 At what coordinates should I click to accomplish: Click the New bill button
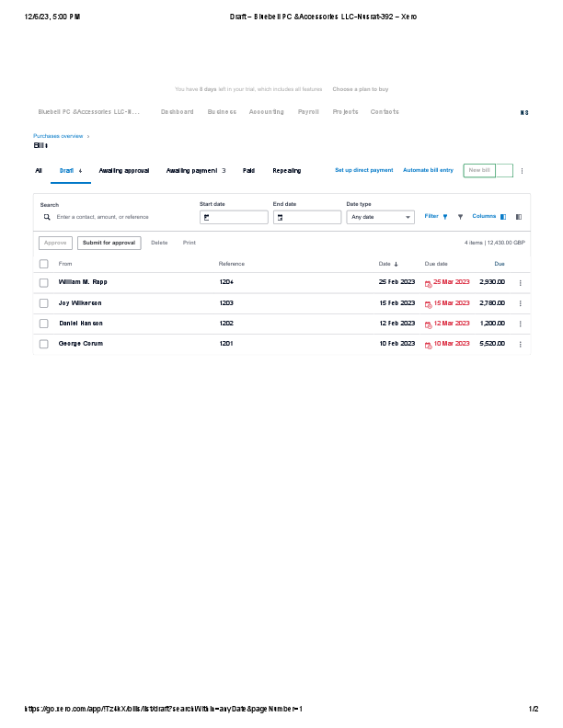(x=479, y=170)
